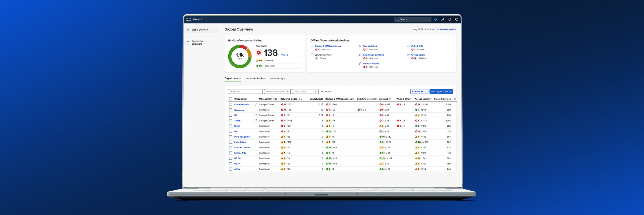Click the View old version link
Viewport: 644px width, 215px height.
pos(448,30)
